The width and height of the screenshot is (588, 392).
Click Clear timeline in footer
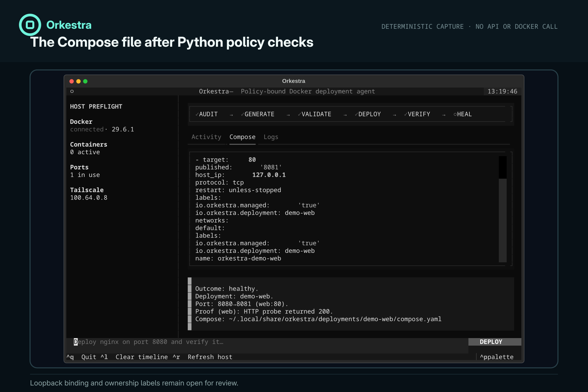coord(141,357)
